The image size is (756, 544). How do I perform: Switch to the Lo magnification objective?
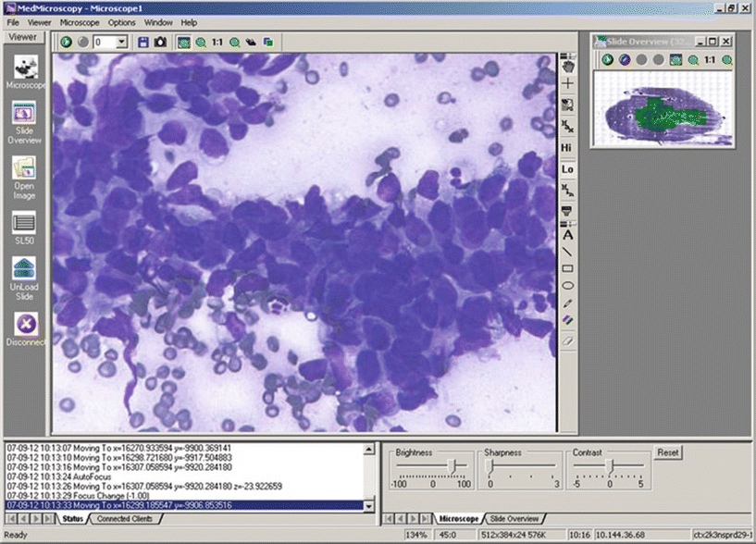(568, 169)
